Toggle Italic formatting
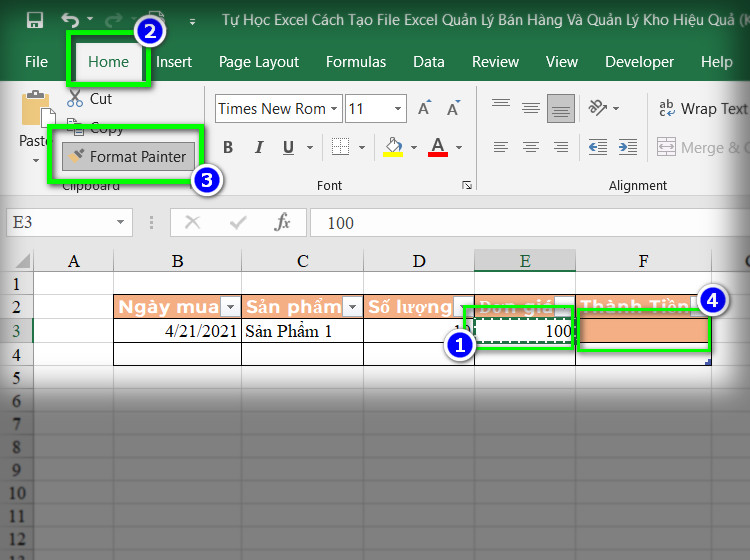 (259, 147)
